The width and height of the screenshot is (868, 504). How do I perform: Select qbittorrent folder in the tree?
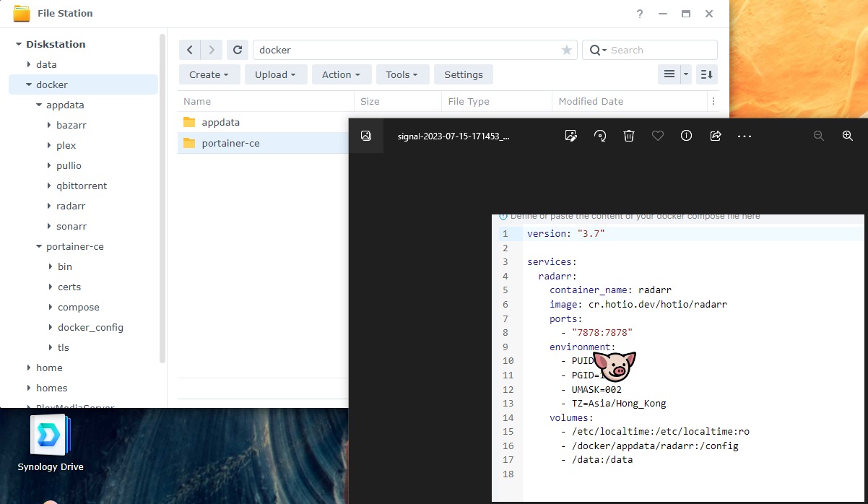tap(82, 186)
